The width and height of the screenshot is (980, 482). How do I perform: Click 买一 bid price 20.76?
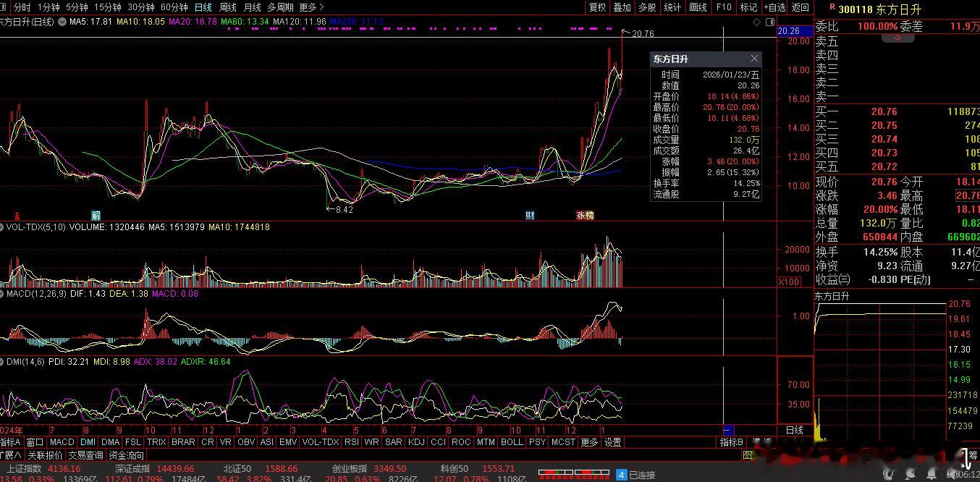[x=884, y=111]
